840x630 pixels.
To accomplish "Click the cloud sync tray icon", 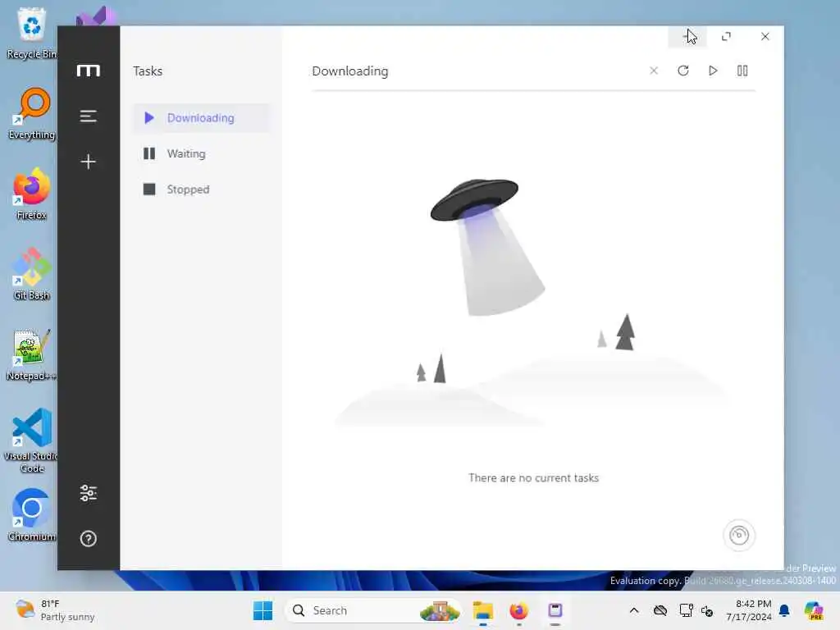I will tap(660, 610).
